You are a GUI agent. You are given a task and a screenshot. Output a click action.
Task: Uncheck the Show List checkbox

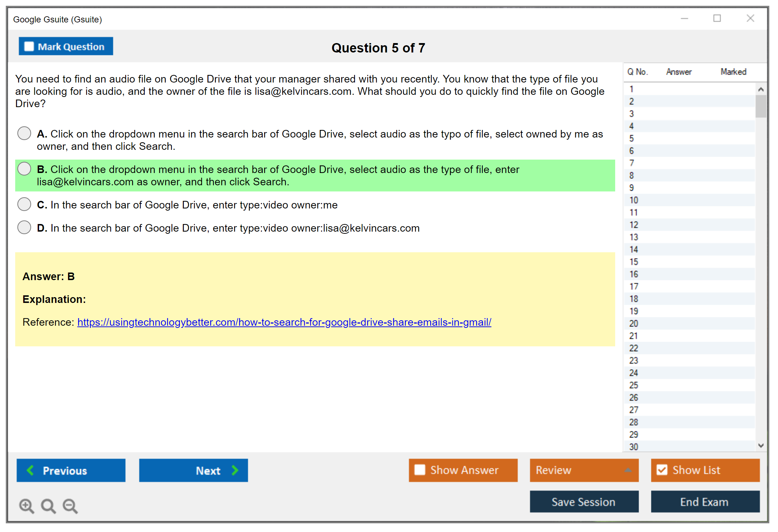click(662, 470)
